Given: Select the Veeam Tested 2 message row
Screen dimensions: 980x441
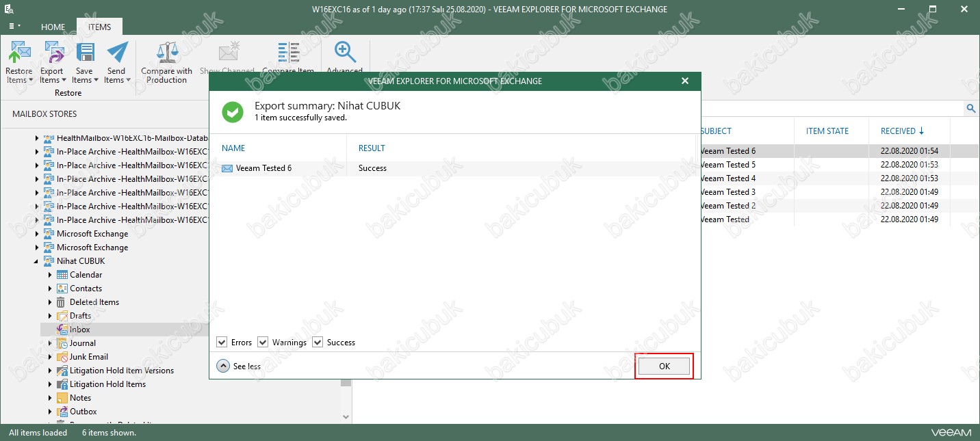Looking at the screenshot, I should click(x=838, y=206).
